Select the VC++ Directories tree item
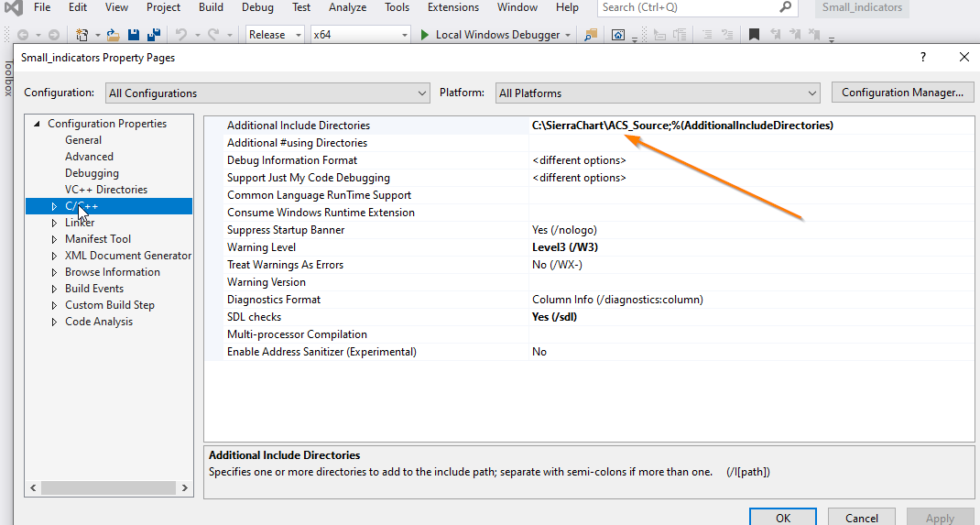The width and height of the screenshot is (980, 525). [x=106, y=190]
